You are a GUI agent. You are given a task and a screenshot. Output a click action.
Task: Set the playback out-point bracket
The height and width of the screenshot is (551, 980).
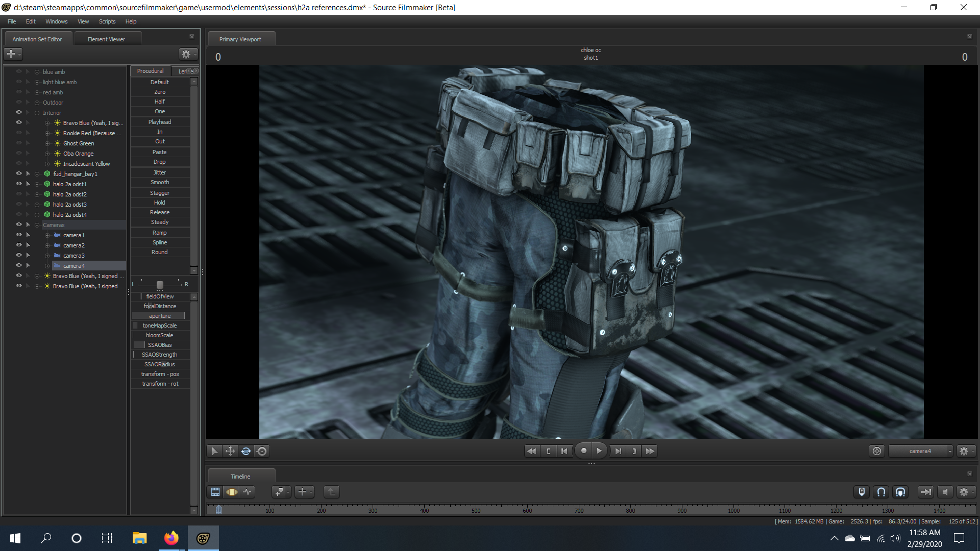tap(634, 451)
